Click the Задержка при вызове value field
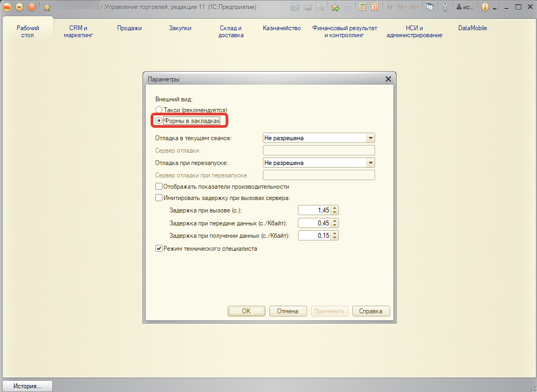The width and height of the screenshot is (537, 392). 315,210
